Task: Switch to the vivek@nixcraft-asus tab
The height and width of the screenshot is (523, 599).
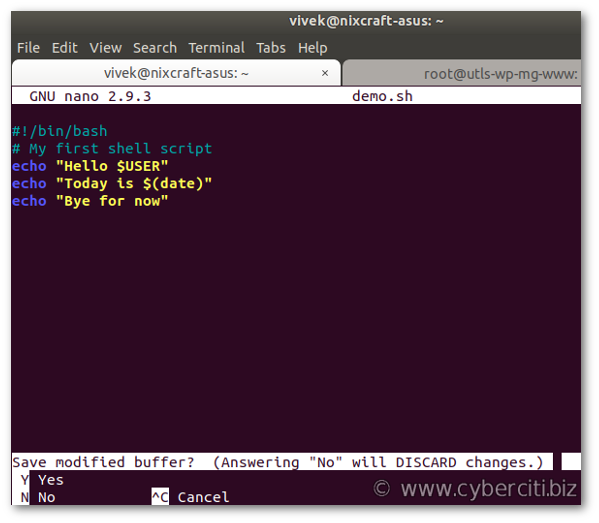Action: pos(176,73)
